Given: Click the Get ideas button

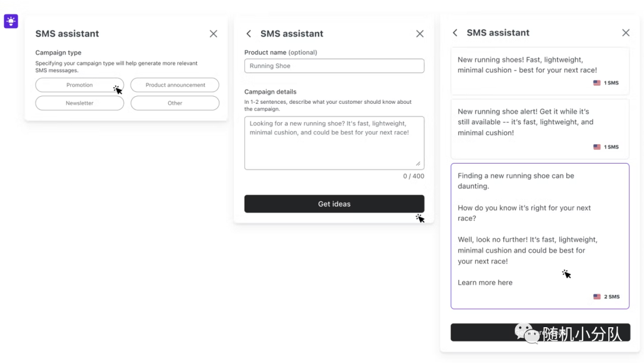Looking at the screenshot, I should (x=335, y=204).
